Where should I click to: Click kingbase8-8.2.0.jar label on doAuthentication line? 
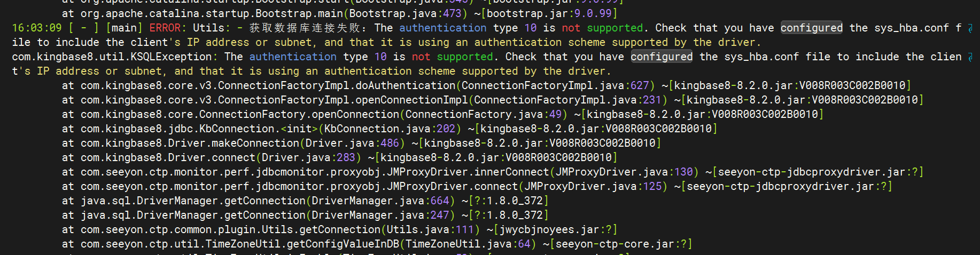790,85
